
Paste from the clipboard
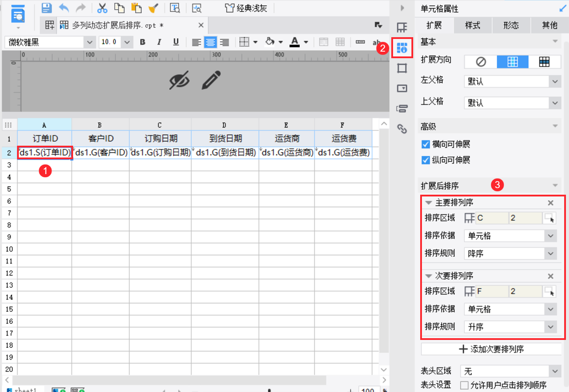point(136,8)
